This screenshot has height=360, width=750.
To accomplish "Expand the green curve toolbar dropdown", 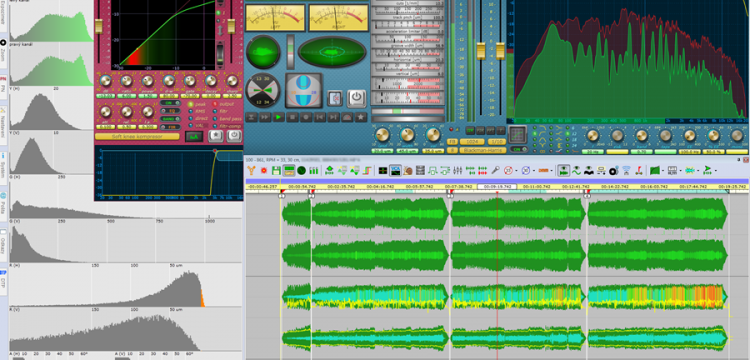I will pos(663,170).
